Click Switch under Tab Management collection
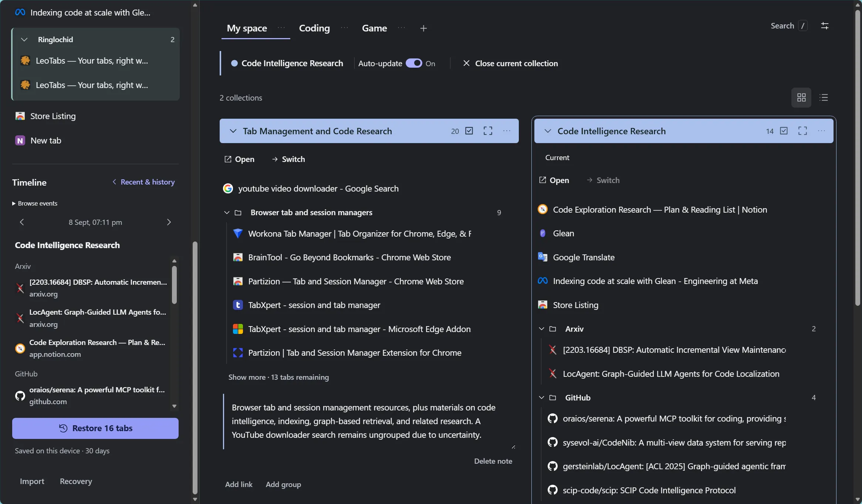The height and width of the screenshot is (504, 862). coord(288,159)
